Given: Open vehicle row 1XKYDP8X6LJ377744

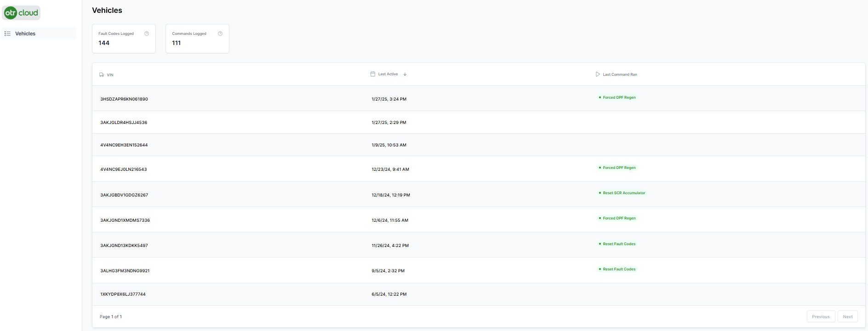Looking at the screenshot, I should click(123, 294).
